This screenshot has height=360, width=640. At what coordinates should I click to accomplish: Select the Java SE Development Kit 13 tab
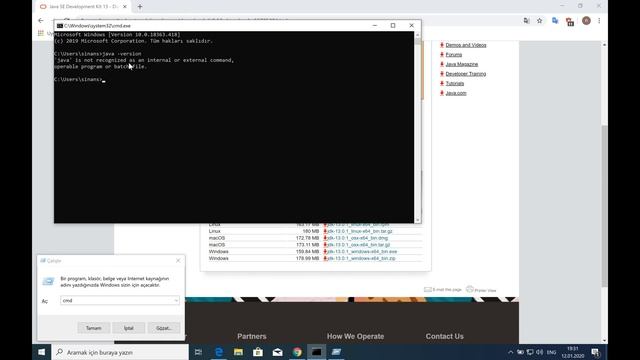(x=83, y=7)
